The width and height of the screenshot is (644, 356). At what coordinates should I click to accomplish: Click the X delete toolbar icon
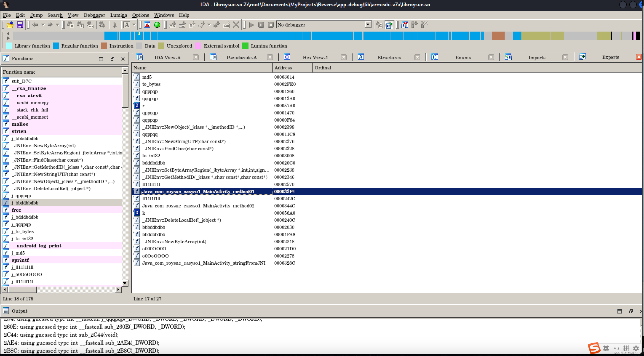click(x=236, y=25)
